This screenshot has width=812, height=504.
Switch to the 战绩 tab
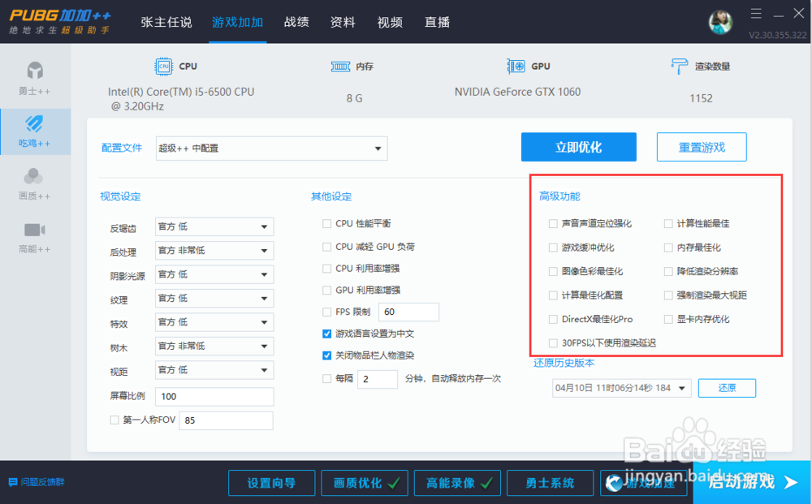pos(296,23)
